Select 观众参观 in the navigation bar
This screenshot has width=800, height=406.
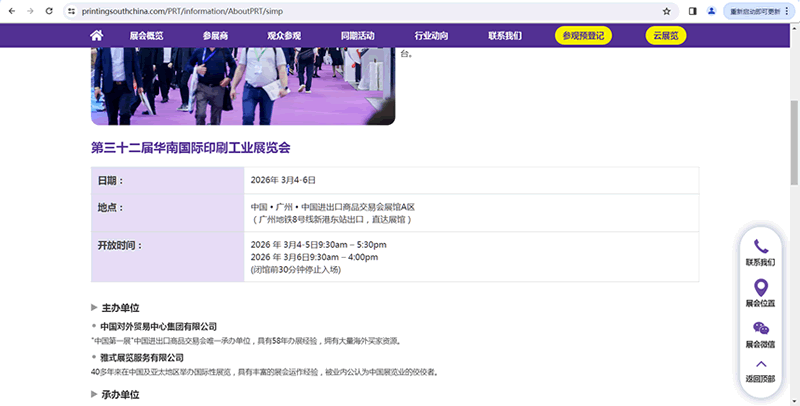click(x=284, y=36)
